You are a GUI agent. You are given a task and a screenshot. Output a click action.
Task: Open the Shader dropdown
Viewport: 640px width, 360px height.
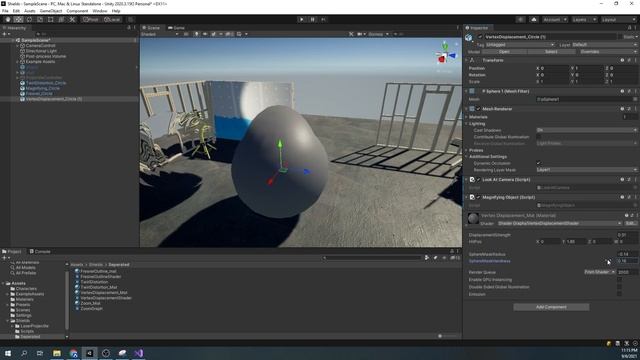pyautogui.click(x=560, y=223)
